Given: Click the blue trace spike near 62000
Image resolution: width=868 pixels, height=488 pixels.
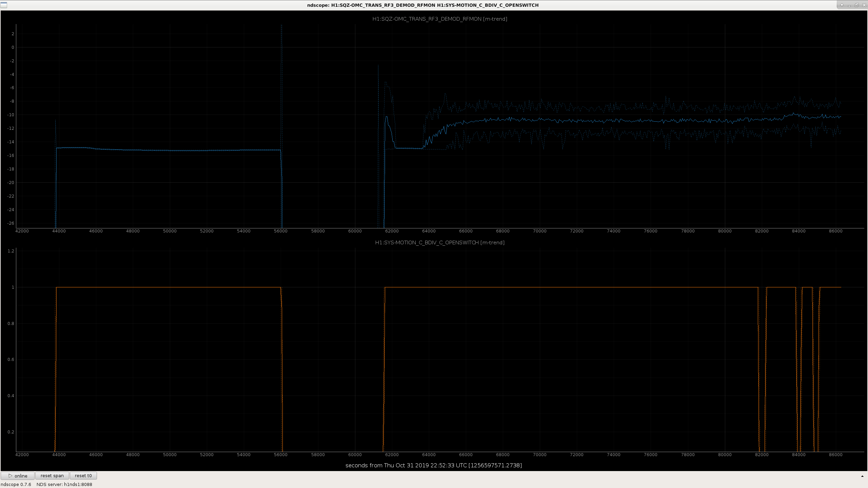Looking at the screenshot, I should [387, 117].
